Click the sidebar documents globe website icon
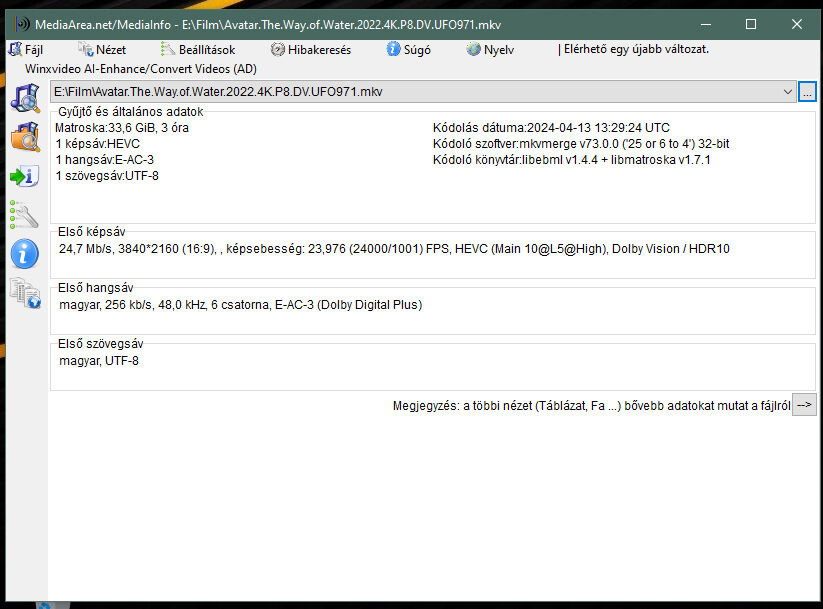Screen dimensions: 823x609 click(25, 292)
